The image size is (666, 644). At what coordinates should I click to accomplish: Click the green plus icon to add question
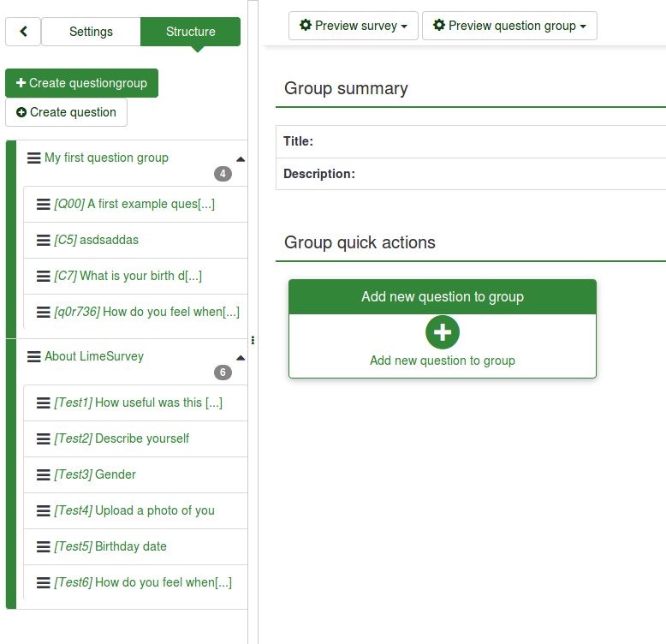442,332
